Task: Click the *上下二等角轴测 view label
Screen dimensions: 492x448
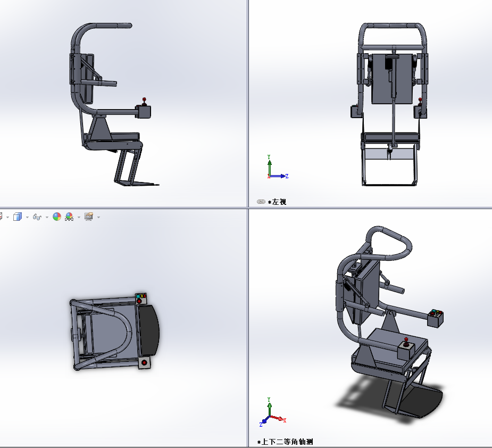Action: [x=285, y=442]
